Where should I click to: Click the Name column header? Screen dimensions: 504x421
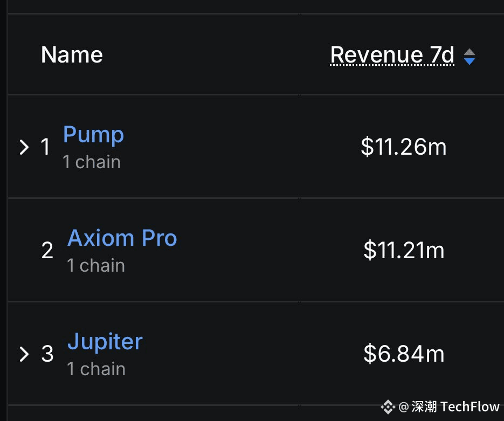[72, 54]
